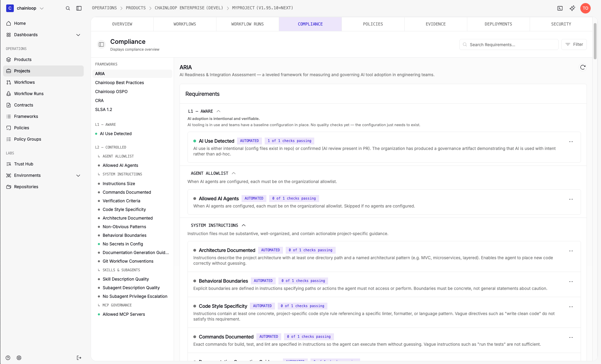Image resolution: width=601 pixels, height=364 pixels.
Task: Select the CRA framework
Action: (x=132, y=101)
